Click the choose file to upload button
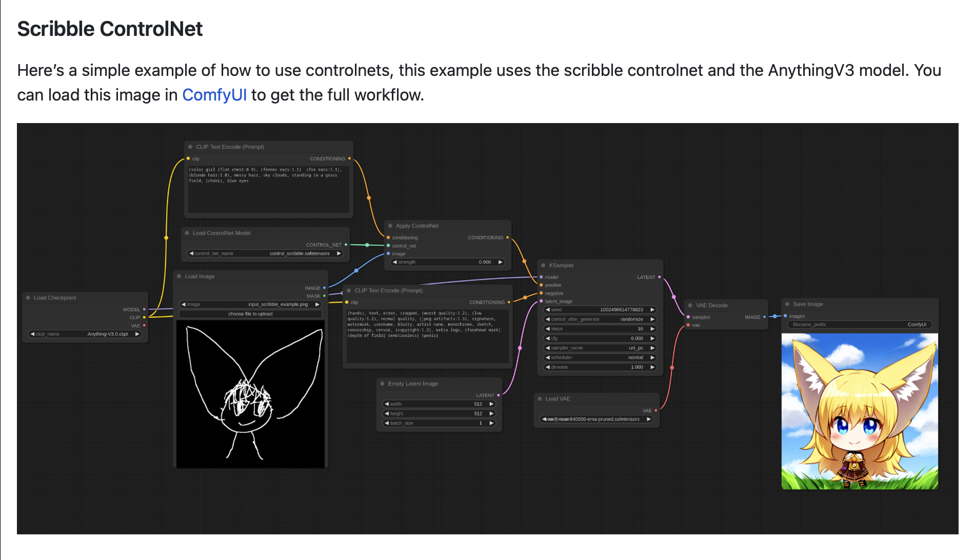Viewport: 975px width, 560px height. pos(250,314)
